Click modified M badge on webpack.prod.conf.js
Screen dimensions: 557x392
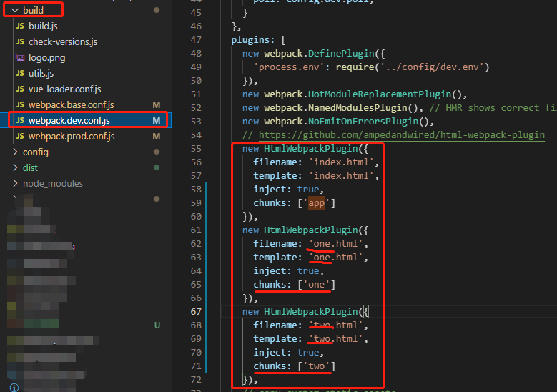[x=157, y=136]
